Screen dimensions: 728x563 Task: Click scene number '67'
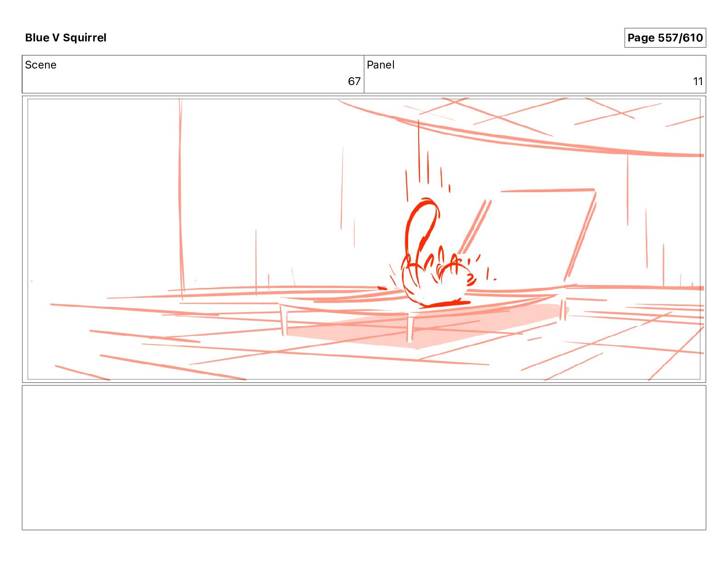354,81
